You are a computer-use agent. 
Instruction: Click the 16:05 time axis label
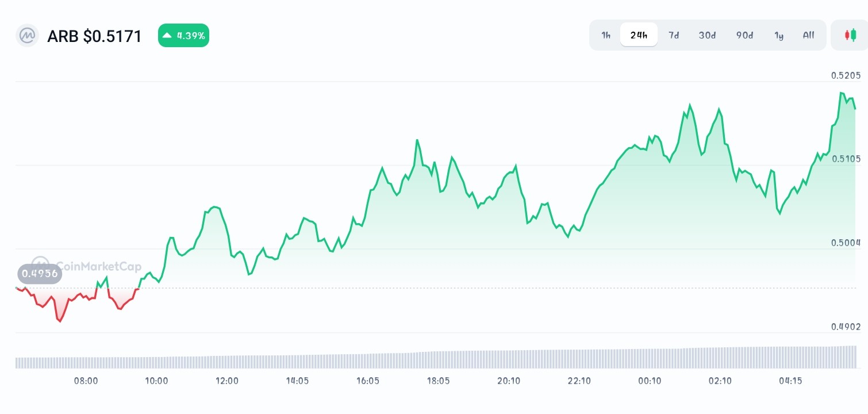coord(368,381)
